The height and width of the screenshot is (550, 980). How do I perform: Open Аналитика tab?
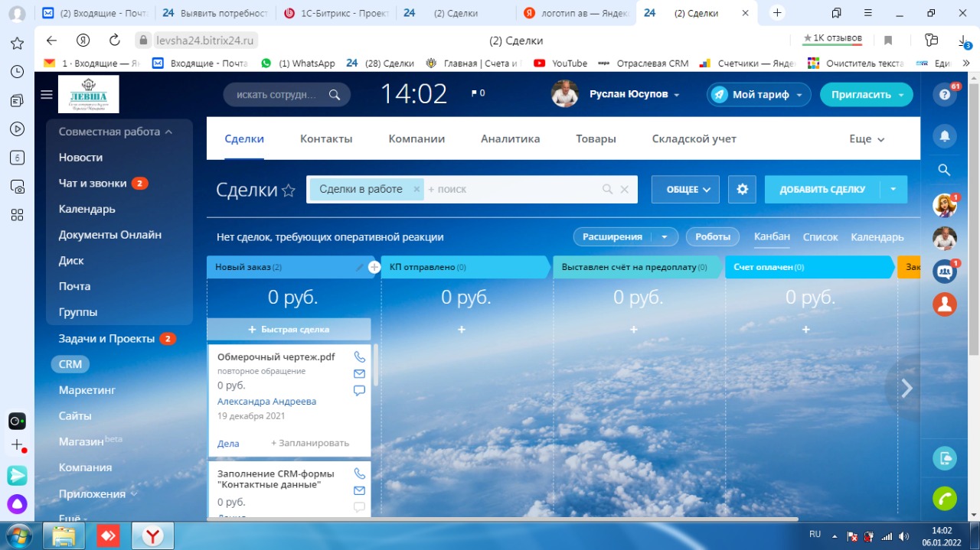pyautogui.click(x=510, y=138)
